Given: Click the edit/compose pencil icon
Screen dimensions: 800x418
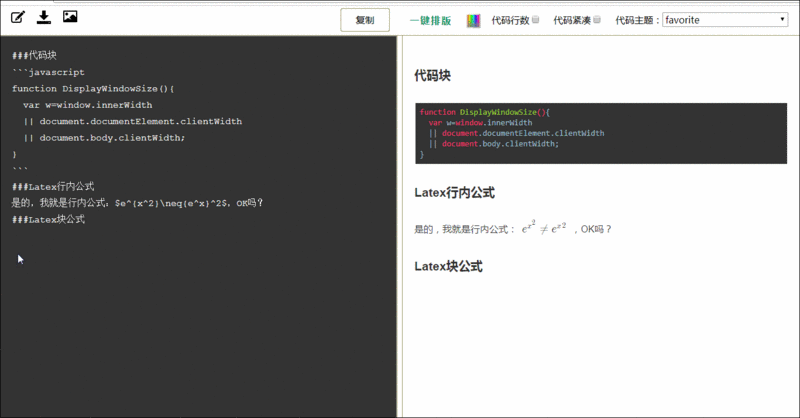Looking at the screenshot, I should pos(18,17).
